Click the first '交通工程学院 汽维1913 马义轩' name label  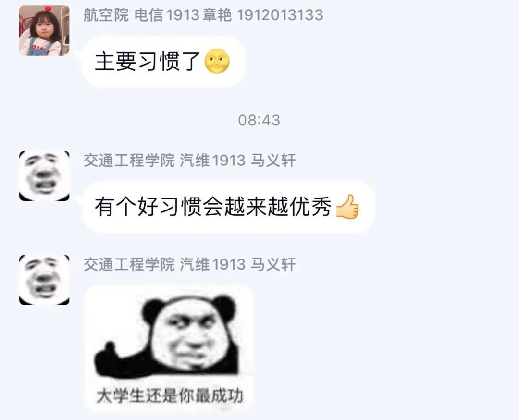point(189,161)
